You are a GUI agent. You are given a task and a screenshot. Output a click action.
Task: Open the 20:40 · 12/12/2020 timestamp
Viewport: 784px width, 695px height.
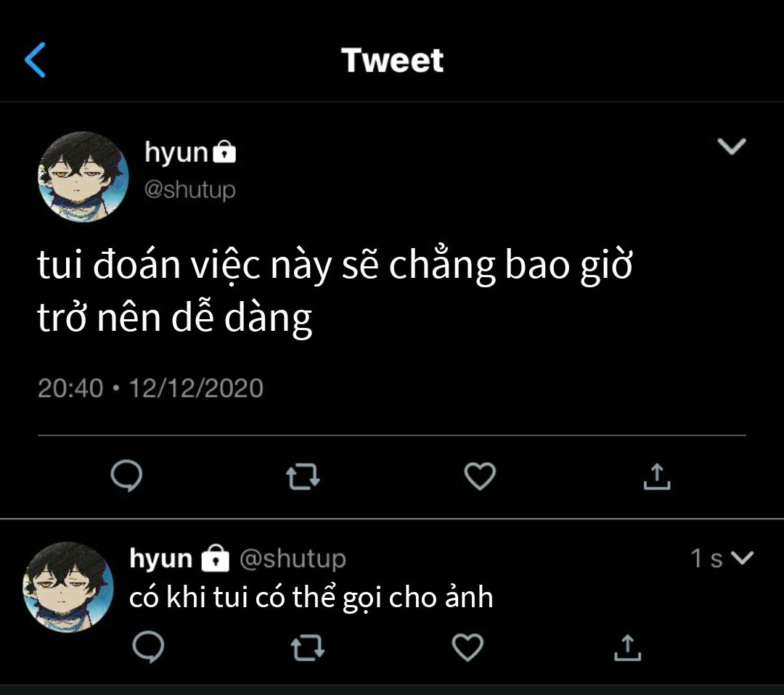click(x=150, y=388)
